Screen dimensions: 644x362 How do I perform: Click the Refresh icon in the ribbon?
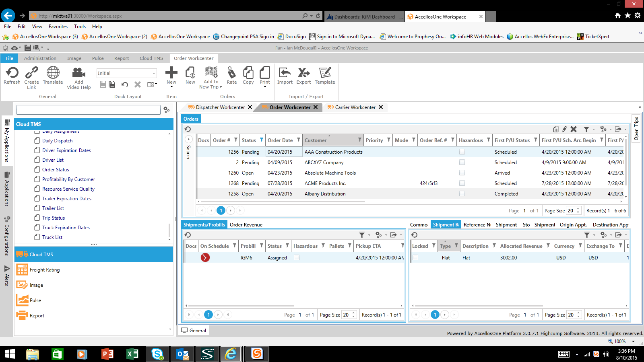(x=12, y=74)
